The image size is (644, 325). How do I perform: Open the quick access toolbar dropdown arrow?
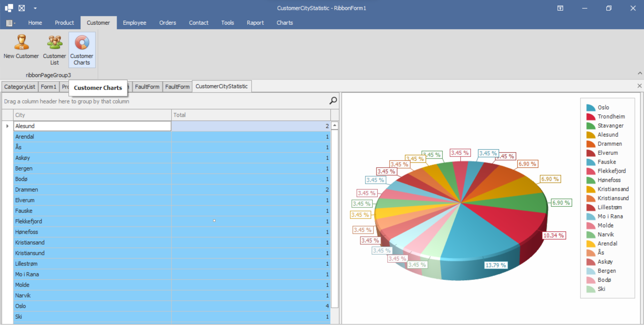[35, 8]
